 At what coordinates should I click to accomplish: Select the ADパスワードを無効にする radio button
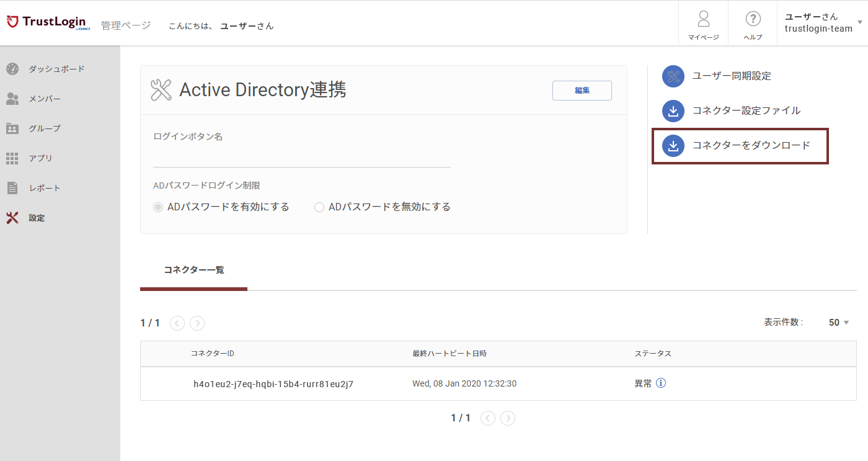[319, 207]
